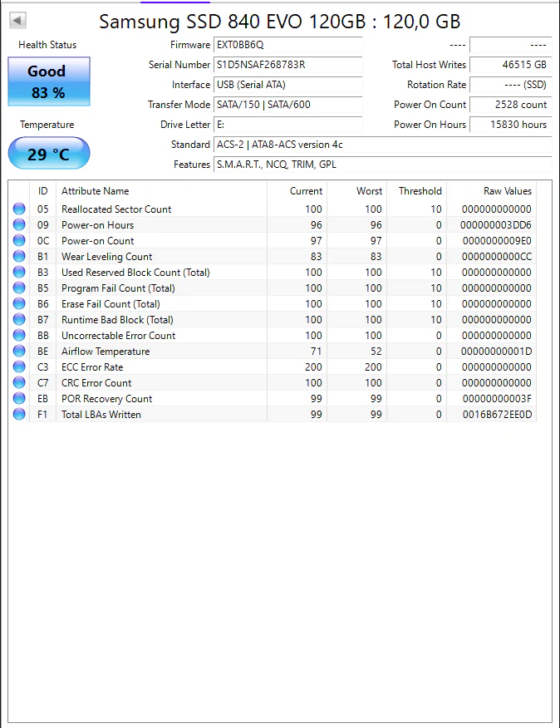Click the Health Status label
The image size is (560, 728).
point(47,45)
